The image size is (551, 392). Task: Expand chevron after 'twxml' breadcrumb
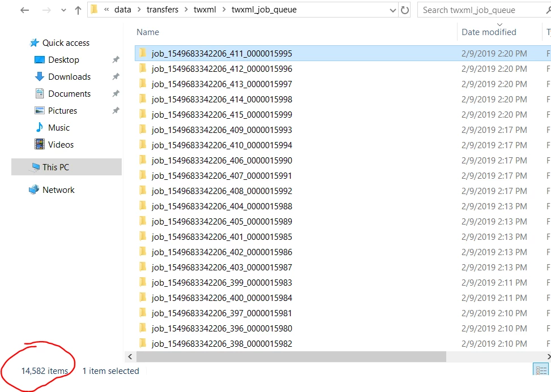224,10
